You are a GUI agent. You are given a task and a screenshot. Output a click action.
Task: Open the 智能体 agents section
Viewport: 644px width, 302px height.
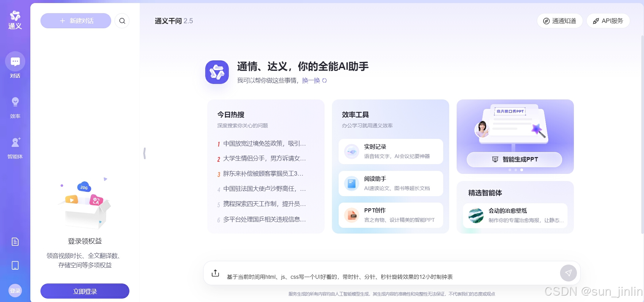coord(15,148)
